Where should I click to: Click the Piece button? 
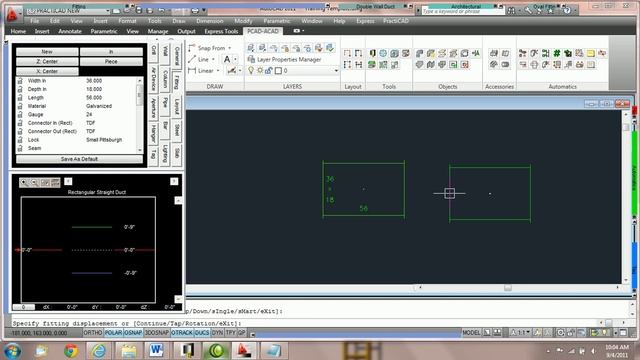click(x=111, y=62)
